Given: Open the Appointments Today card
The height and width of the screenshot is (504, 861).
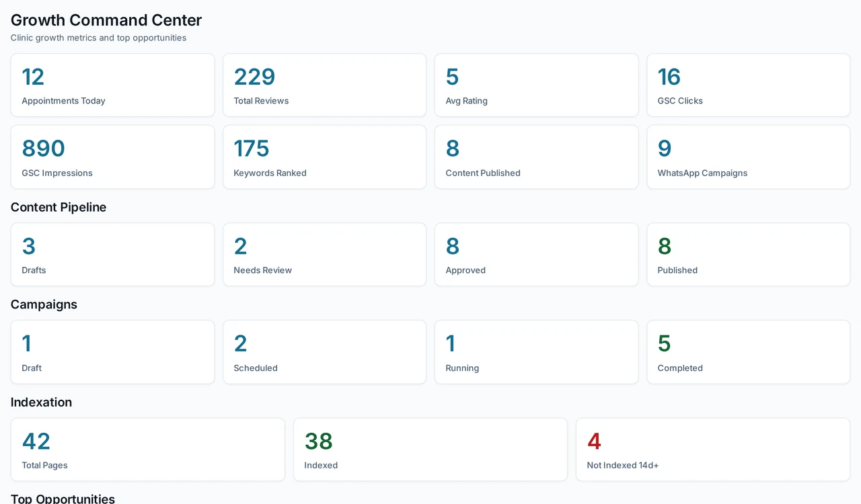Looking at the screenshot, I should coord(112,85).
